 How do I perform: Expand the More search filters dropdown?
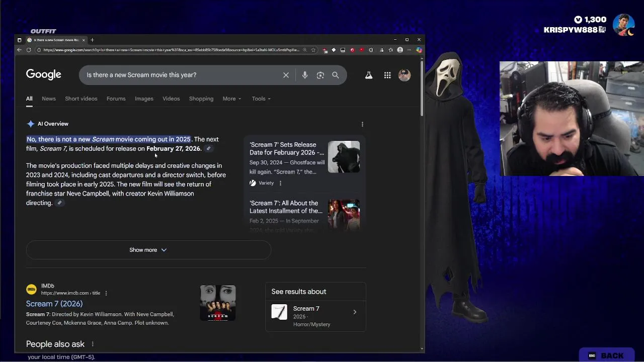232,99
